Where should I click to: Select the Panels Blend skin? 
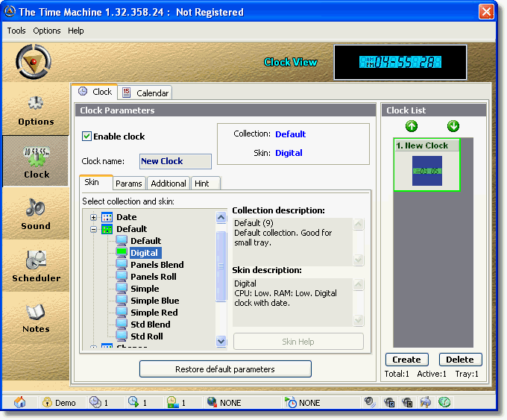pyautogui.click(x=157, y=265)
